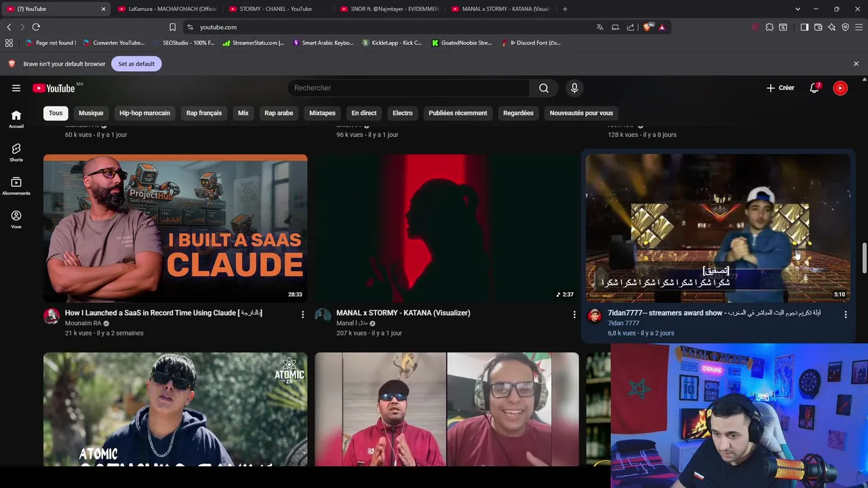The image size is (868, 488).
Task: Go back to the previous page
Action: 9,27
